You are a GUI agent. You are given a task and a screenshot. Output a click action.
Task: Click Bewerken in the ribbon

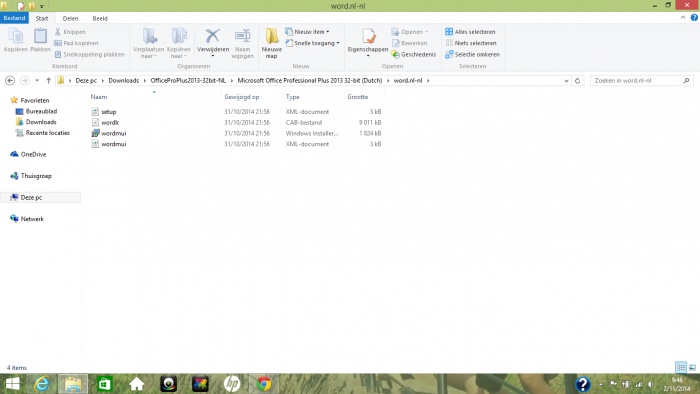pos(409,43)
